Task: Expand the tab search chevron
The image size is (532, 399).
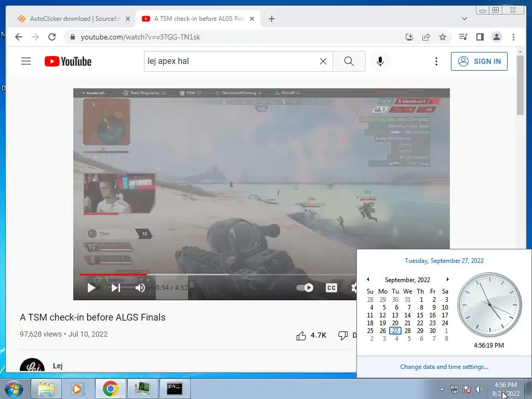Action: point(464,19)
